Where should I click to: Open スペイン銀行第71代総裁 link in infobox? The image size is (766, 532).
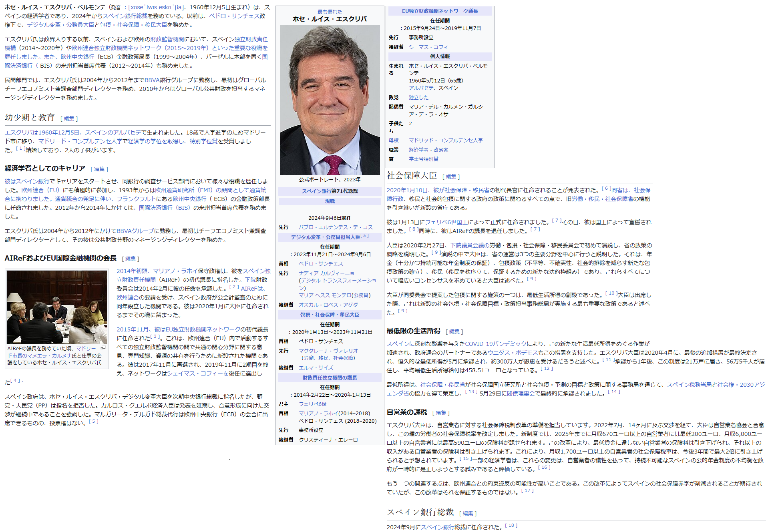tap(330, 191)
